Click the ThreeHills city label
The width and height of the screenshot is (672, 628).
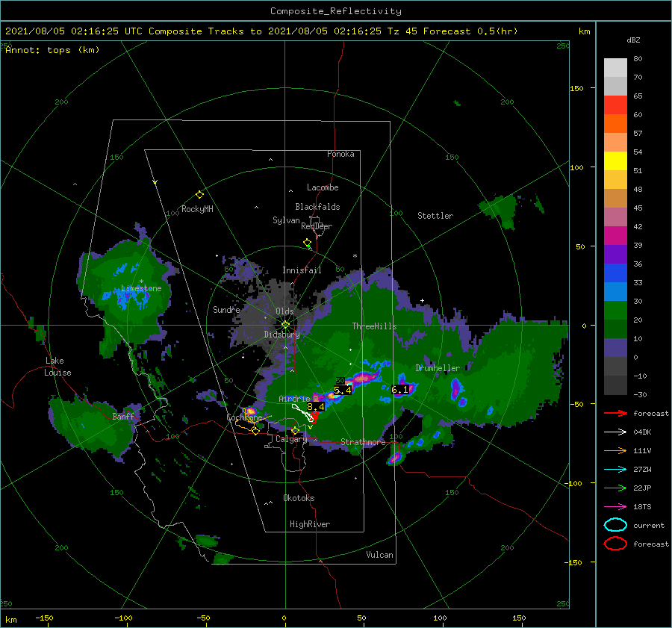tap(374, 326)
